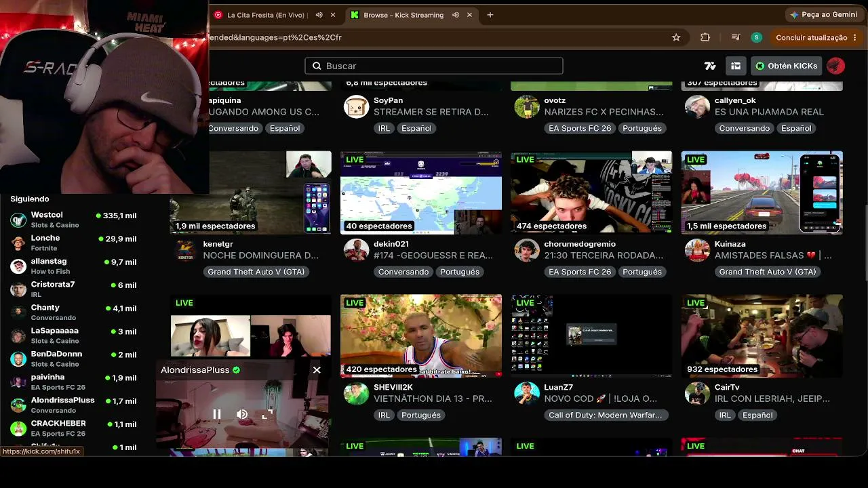The image size is (868, 488).
Task: Mute audio on the La Cita Fresita tab
Action: click(319, 15)
